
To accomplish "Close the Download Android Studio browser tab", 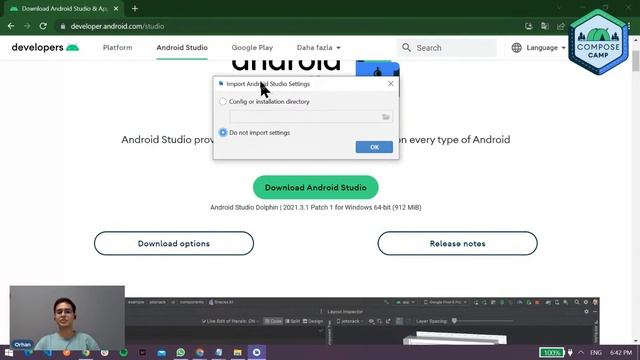I will (116, 9).
